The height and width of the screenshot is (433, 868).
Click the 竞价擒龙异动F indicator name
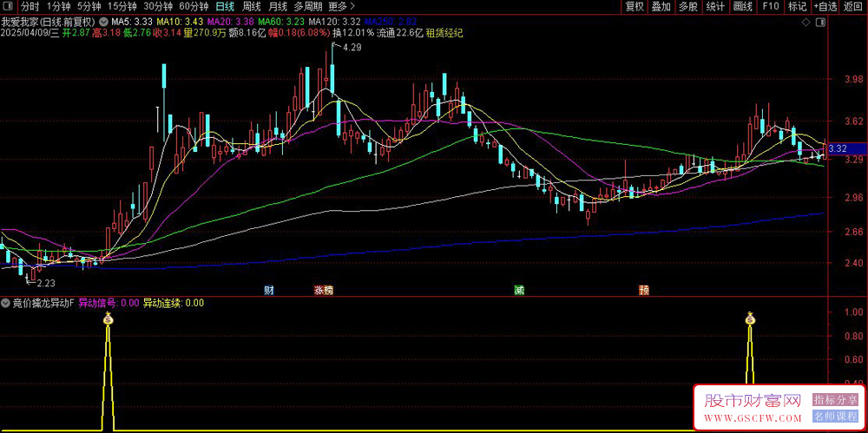coord(43,303)
